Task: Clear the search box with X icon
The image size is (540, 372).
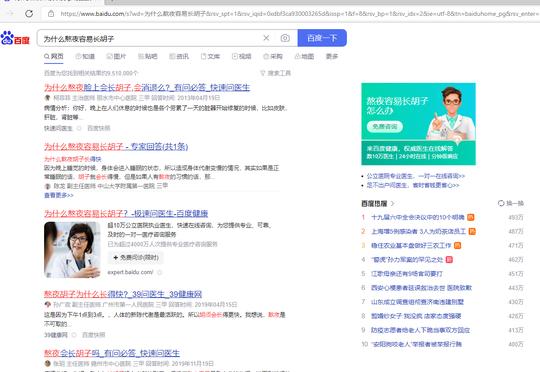Action: (x=266, y=38)
